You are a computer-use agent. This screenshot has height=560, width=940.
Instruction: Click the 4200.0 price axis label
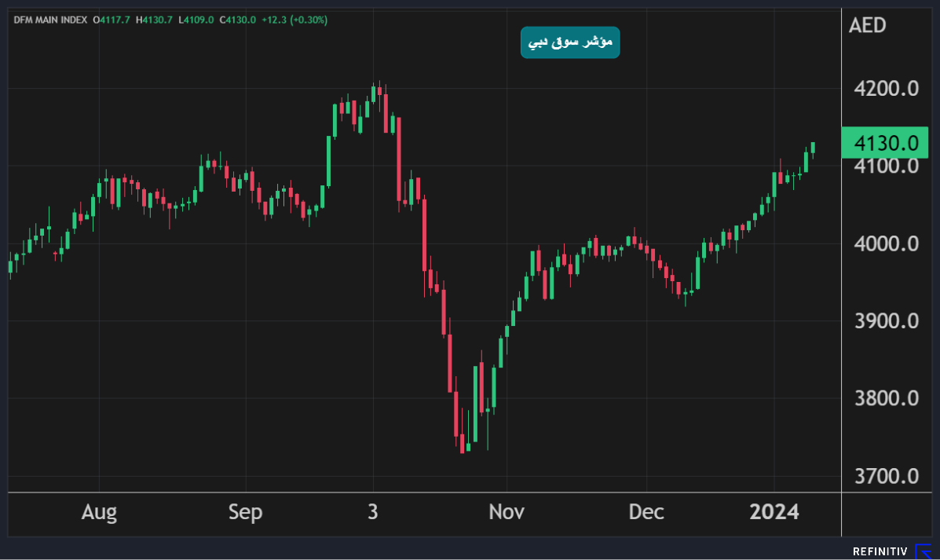pyautogui.click(x=886, y=89)
